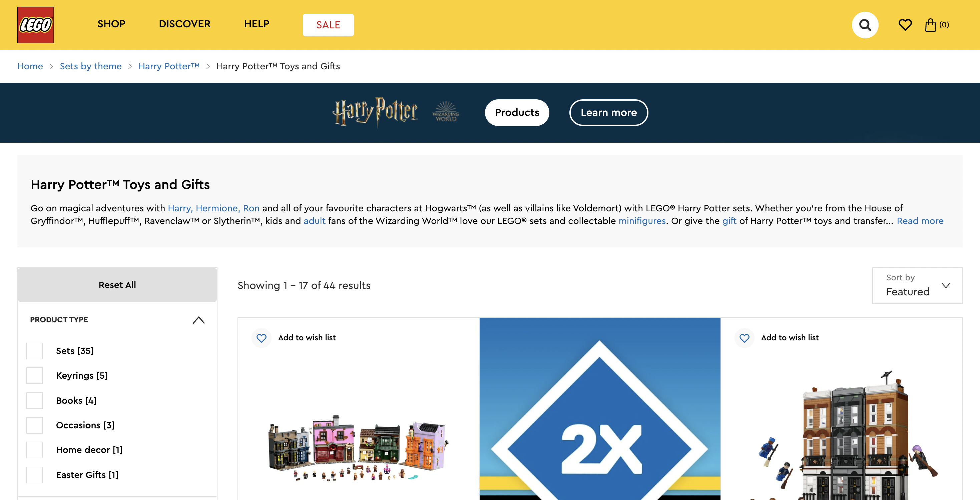Open the 2X promotional banner tile
This screenshot has height=500, width=980.
[599, 409]
